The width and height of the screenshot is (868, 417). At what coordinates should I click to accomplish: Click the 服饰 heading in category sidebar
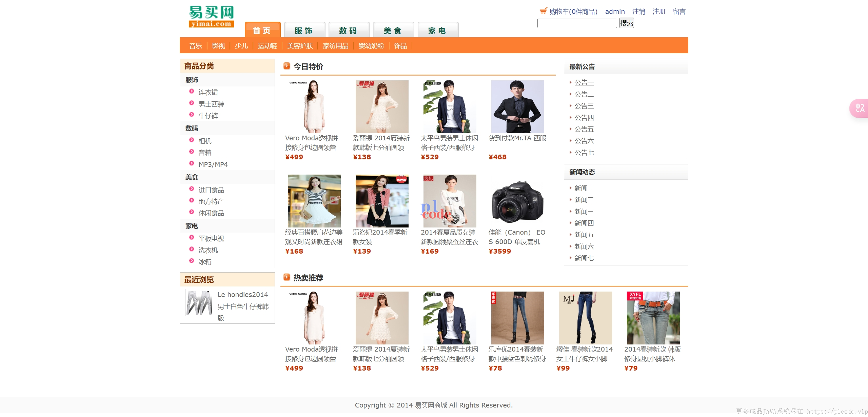pyautogui.click(x=192, y=80)
